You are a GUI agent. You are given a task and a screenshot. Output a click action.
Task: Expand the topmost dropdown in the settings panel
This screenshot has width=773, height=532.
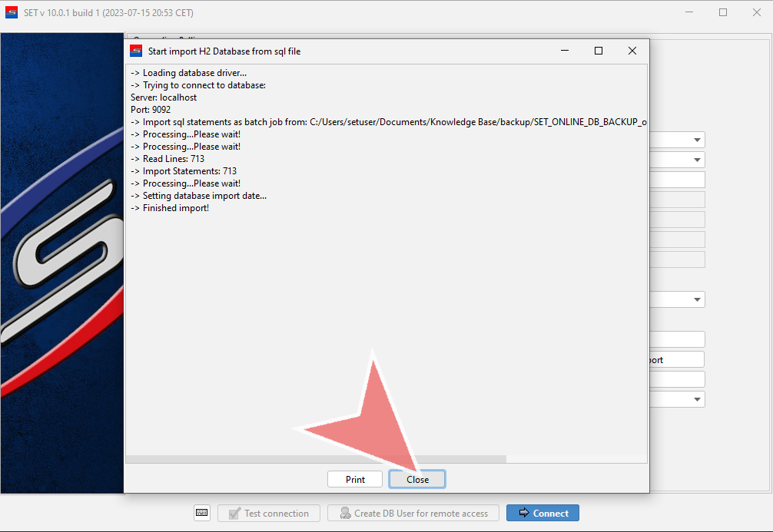click(697, 140)
